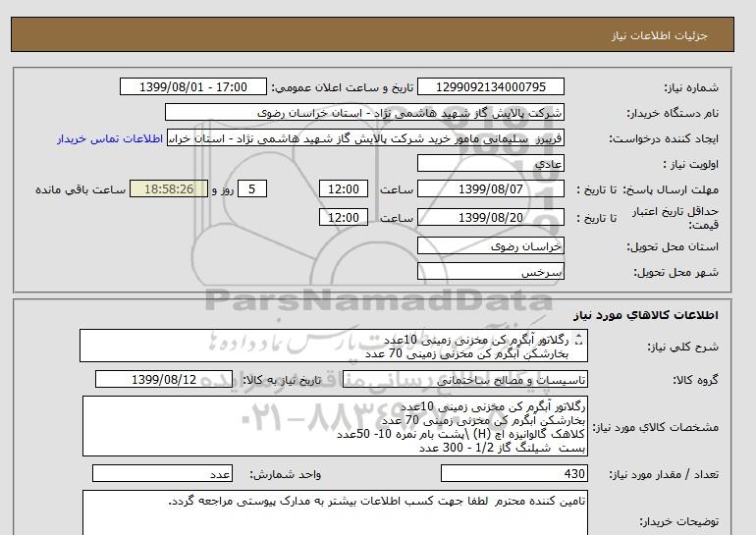Click the delivery city field سرخس
756x535 pixels.
492,271
